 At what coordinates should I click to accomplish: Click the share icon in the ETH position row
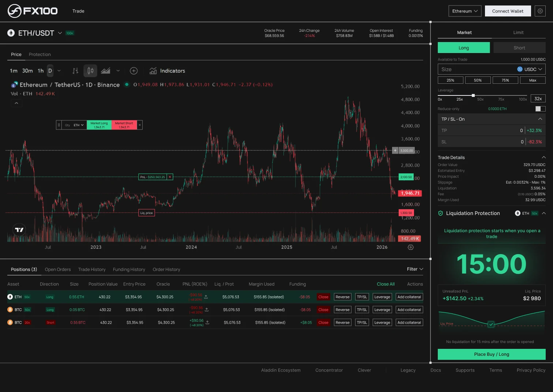point(206,297)
